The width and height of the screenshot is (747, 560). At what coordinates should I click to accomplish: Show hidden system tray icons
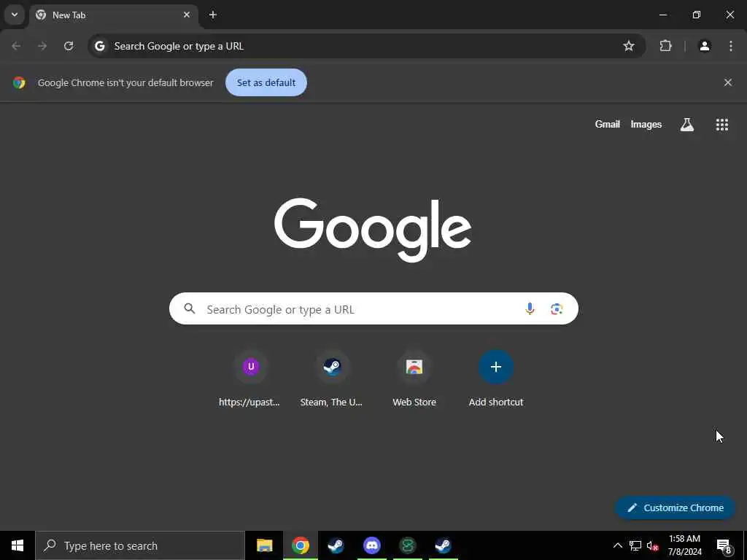click(617, 545)
